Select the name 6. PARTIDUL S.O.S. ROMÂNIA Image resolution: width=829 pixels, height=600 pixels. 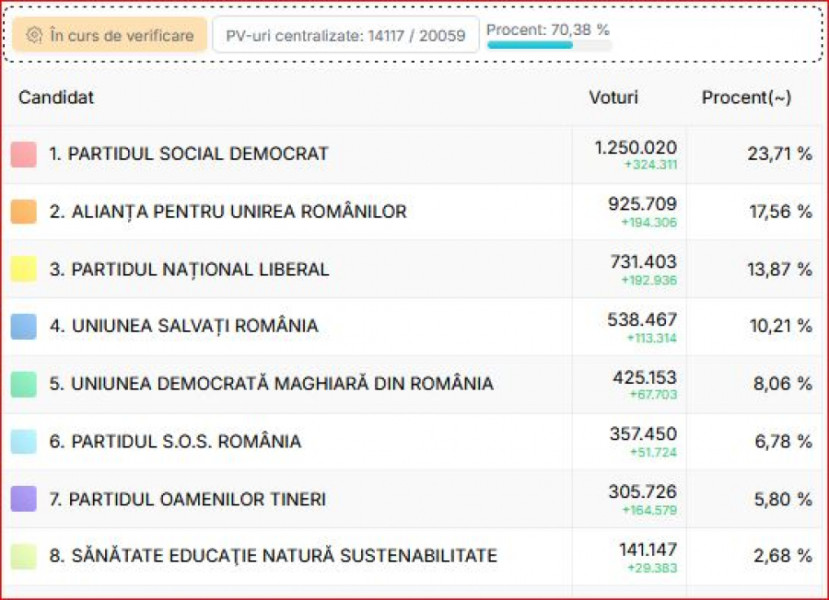(175, 441)
